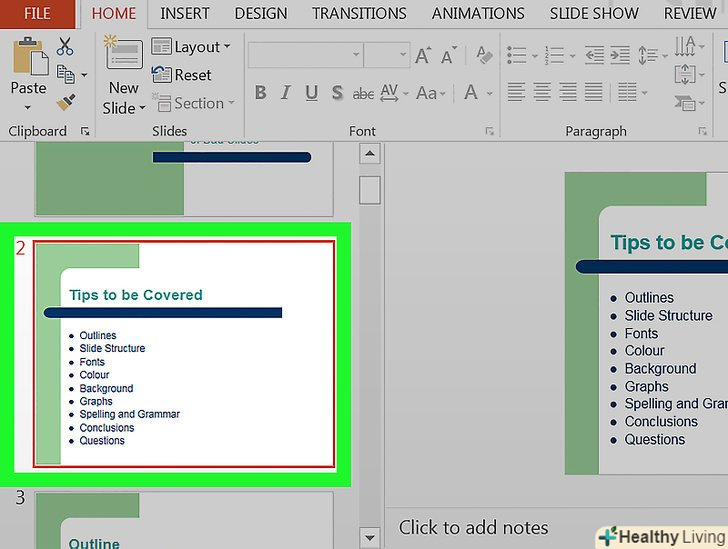Screen dimensions: 728x549
Task: Open the Copy dropdown arrow
Action: 84,75
